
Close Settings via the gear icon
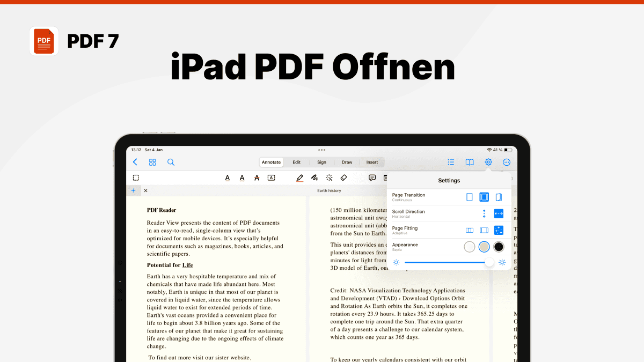tap(488, 162)
